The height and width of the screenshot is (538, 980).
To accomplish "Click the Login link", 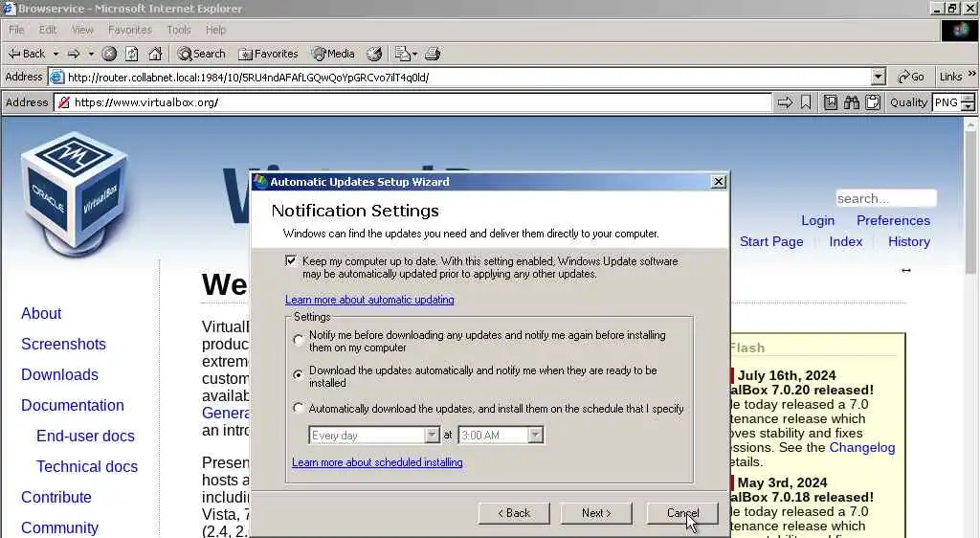I will click(x=817, y=220).
